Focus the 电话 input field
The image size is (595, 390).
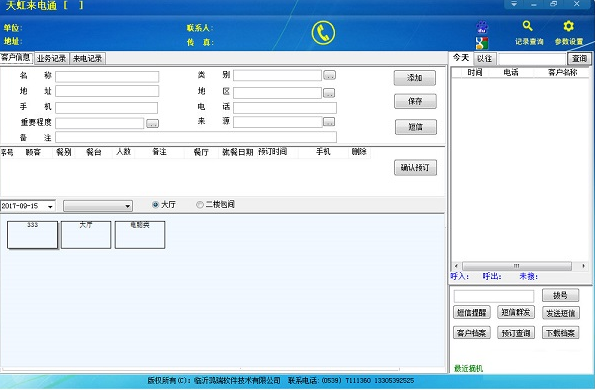285,108
